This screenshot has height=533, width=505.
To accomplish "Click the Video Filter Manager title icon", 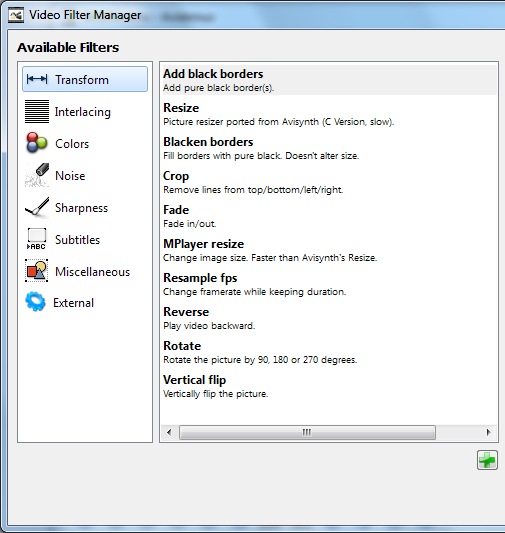I will [x=16, y=15].
